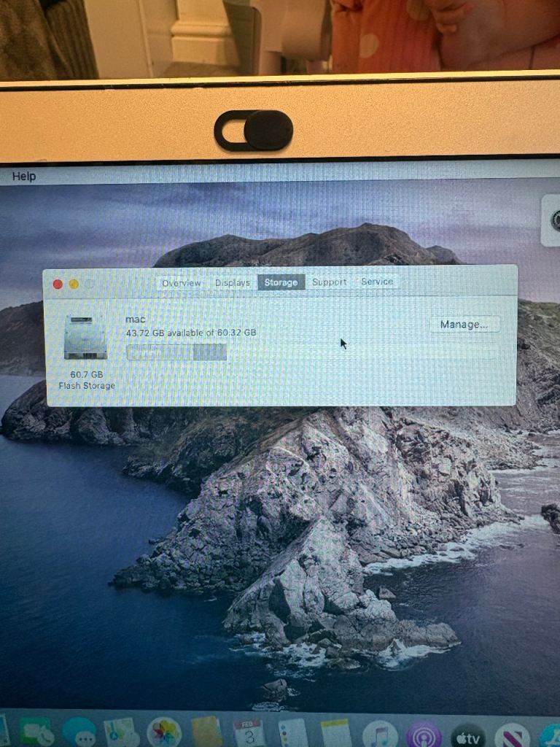This screenshot has width=560, height=747.
Task: Go to the Support tab
Action: tap(330, 282)
